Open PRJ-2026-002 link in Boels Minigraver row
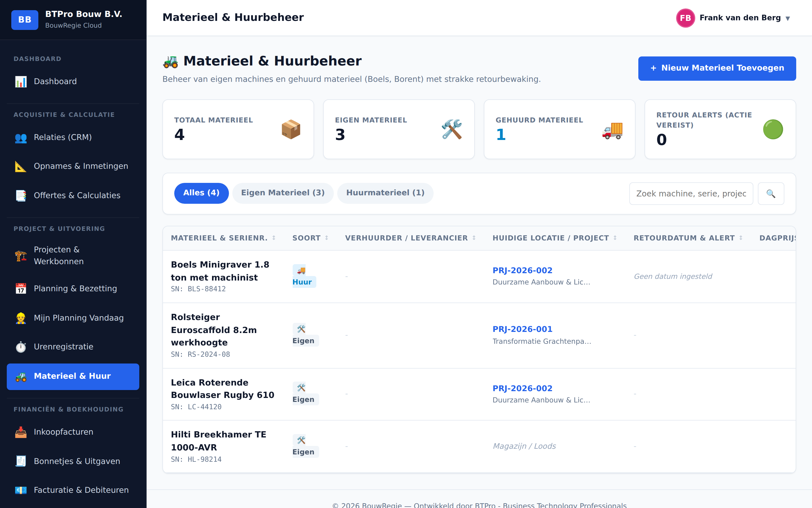The height and width of the screenshot is (508, 812). [x=522, y=270]
